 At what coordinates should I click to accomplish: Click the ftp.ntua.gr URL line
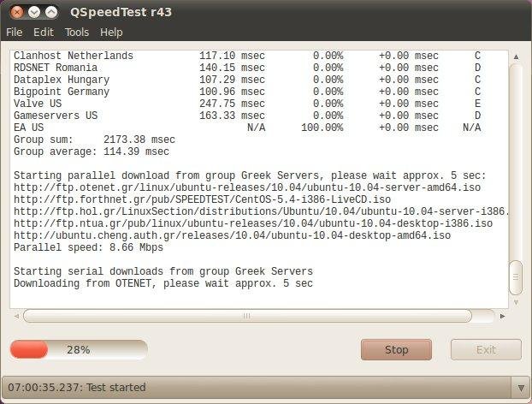point(253,223)
